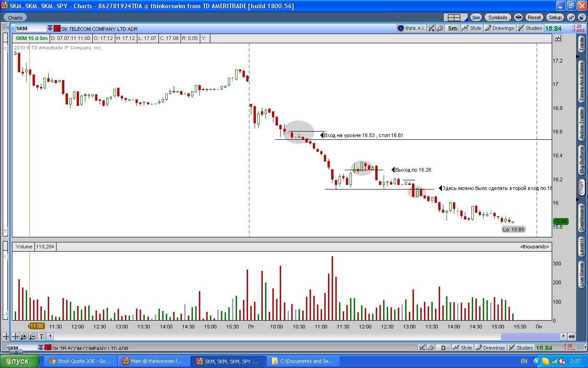
Task: Click the pushpin icon near Setup
Action: coord(571,17)
